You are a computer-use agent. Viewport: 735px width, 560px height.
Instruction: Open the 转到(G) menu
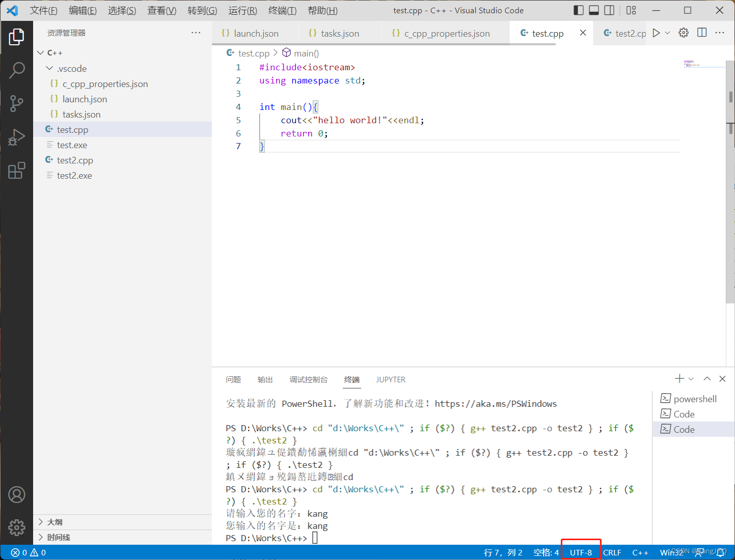pos(202,10)
